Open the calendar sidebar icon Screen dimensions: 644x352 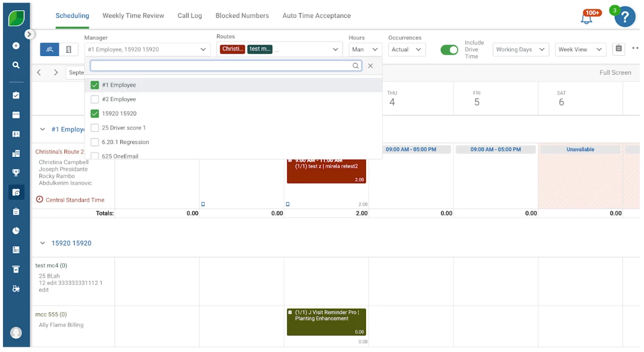(16, 115)
